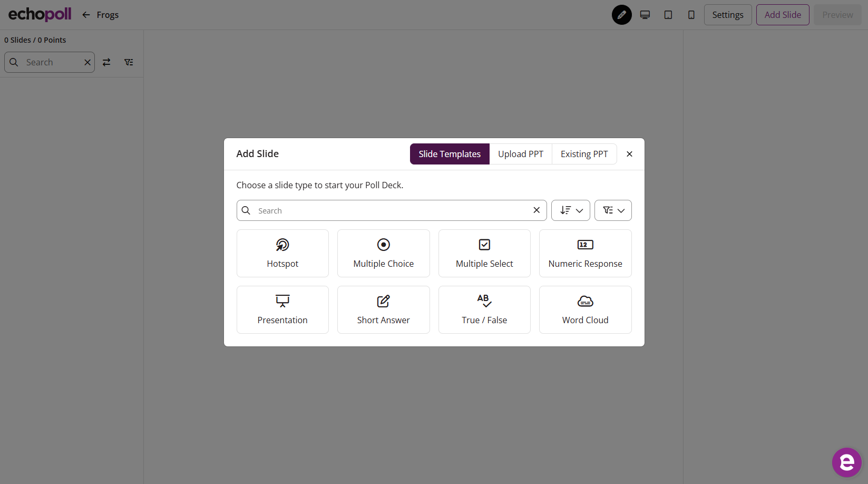Image resolution: width=868 pixels, height=484 pixels.
Task: Choose the Word Cloud slide type
Action: pyautogui.click(x=585, y=309)
